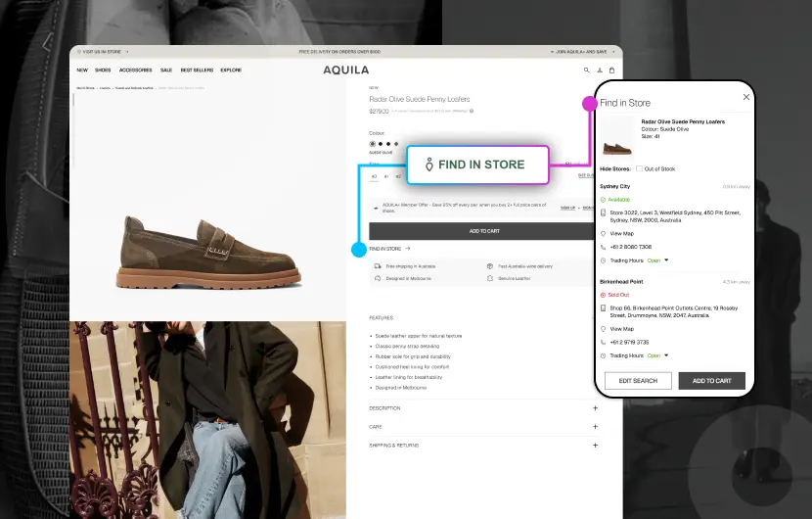Close the Find in Store panel

pos(746,97)
